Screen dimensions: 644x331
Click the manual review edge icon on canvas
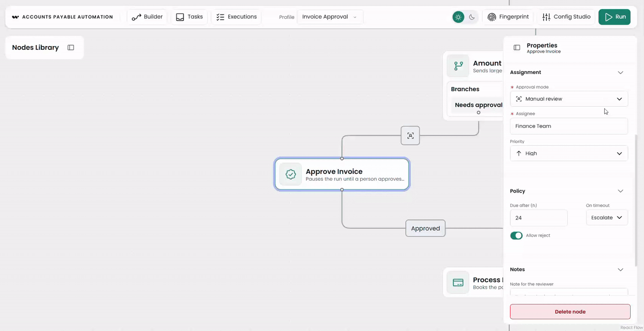pyautogui.click(x=411, y=136)
